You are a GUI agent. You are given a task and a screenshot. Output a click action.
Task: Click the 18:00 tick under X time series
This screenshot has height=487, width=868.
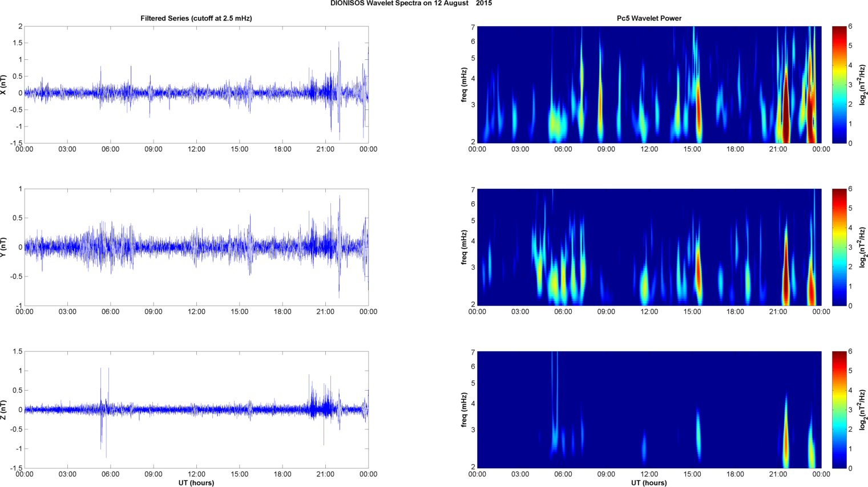(282, 149)
